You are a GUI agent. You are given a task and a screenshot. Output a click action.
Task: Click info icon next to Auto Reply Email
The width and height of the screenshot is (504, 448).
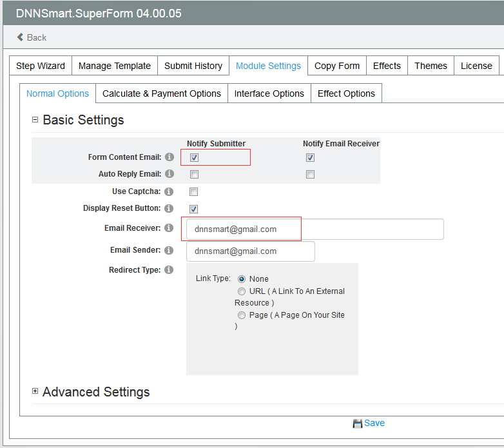(170, 173)
